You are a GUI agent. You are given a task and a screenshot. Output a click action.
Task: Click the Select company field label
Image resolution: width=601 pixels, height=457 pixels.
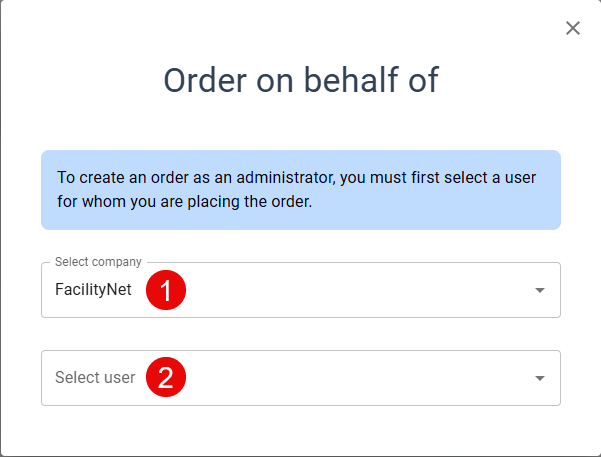click(x=98, y=262)
